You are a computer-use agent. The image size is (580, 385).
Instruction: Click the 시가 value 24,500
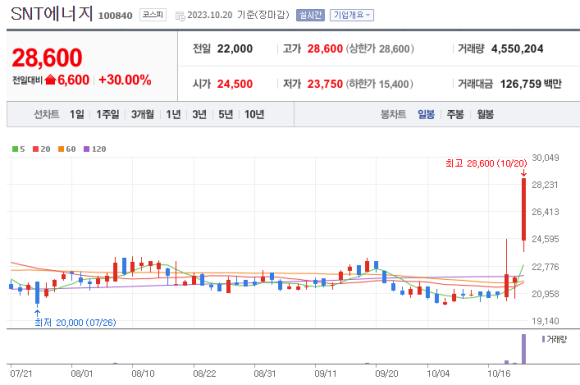pyautogui.click(x=235, y=84)
